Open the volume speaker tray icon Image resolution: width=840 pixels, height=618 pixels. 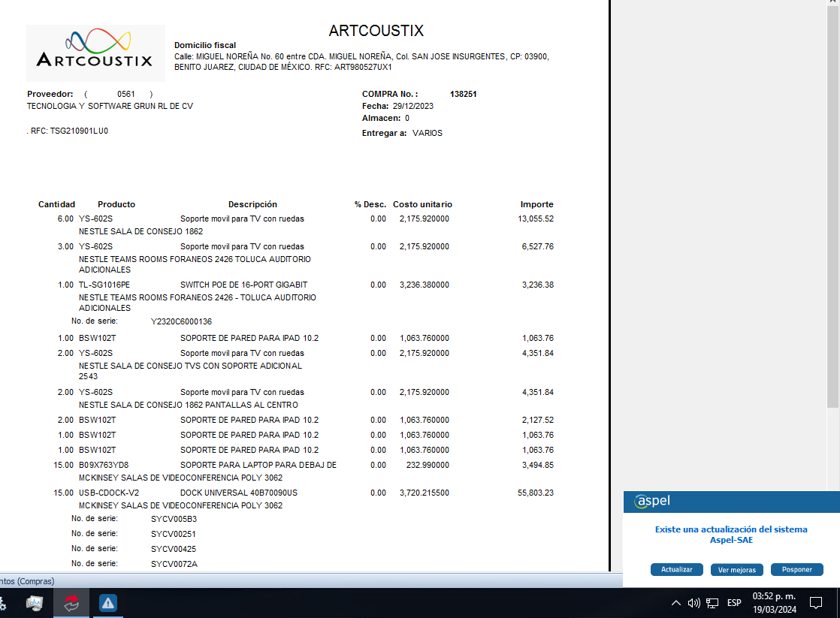(693, 603)
